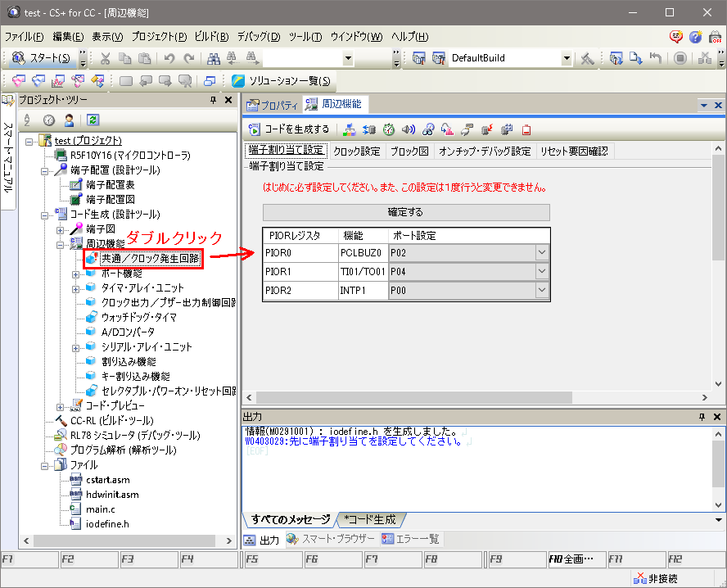727x588 pixels.
Task: Open the ビルド(B) menu
Action: pos(211,37)
